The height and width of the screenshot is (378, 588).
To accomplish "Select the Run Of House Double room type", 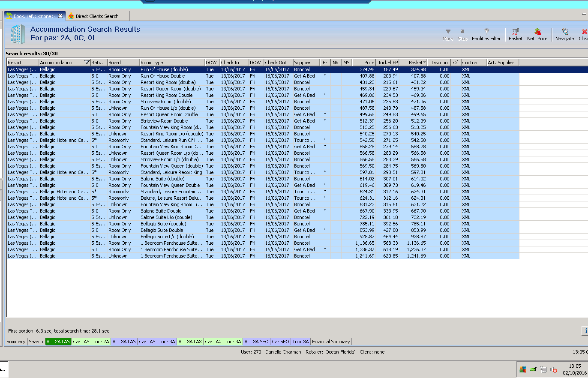I will [163, 76].
